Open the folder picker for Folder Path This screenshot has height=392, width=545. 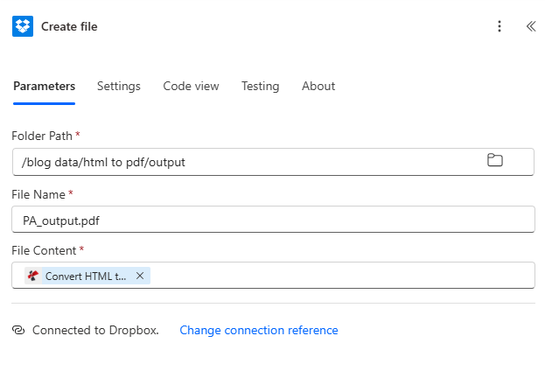495,160
